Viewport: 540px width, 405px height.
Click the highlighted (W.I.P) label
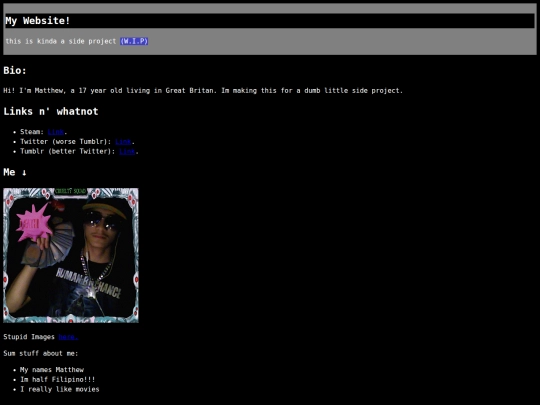(134, 41)
